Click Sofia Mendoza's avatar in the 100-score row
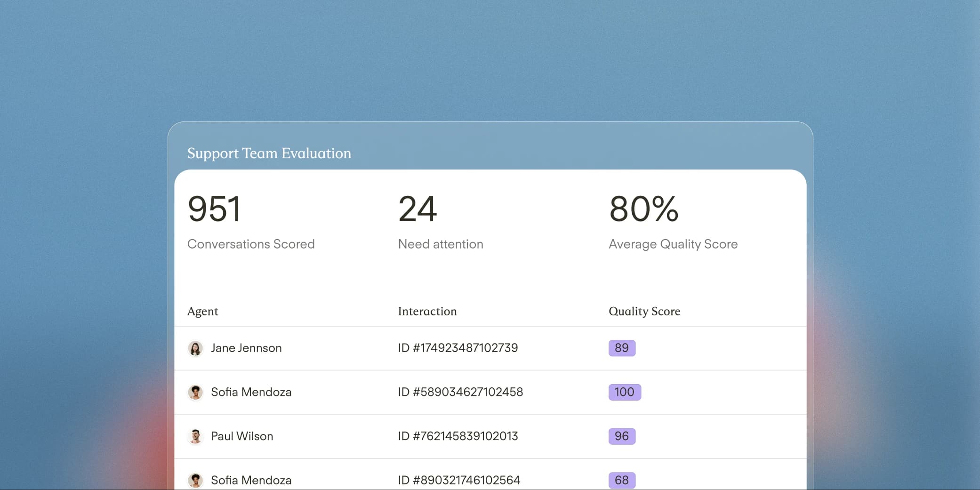Screen dimensions: 980x490 (195, 392)
